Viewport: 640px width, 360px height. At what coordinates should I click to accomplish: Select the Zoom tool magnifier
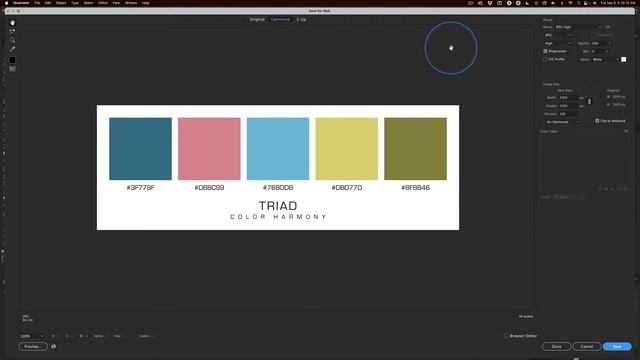pos(12,40)
